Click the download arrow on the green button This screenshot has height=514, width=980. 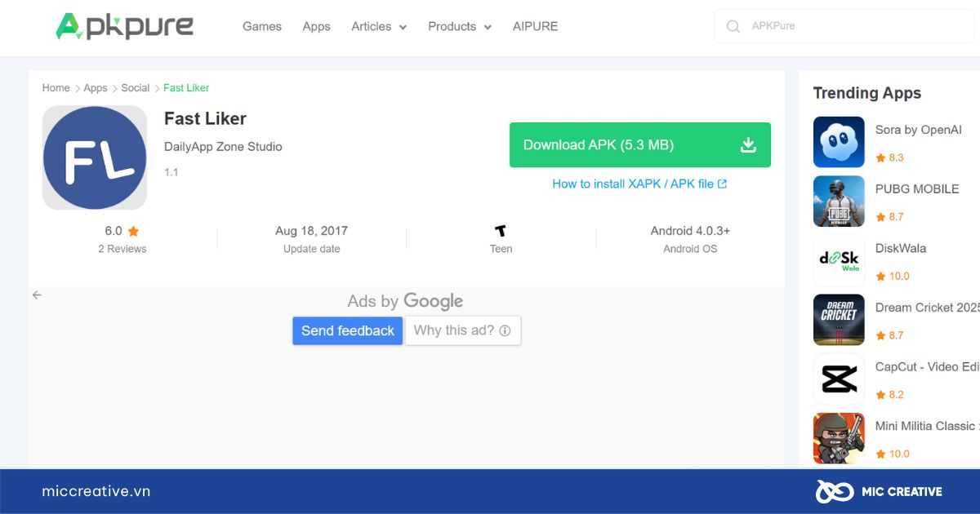747,144
